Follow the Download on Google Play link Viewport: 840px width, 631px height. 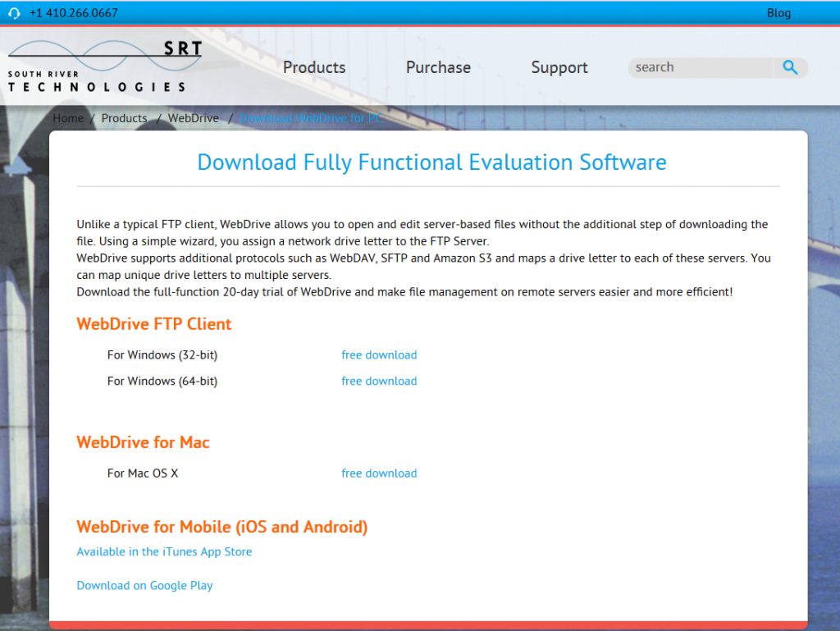144,586
